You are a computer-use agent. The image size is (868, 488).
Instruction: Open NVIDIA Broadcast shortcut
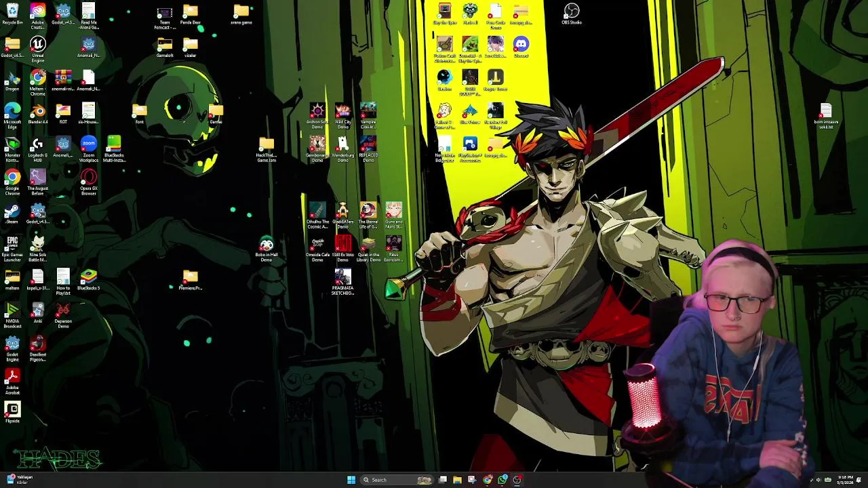pos(12,315)
